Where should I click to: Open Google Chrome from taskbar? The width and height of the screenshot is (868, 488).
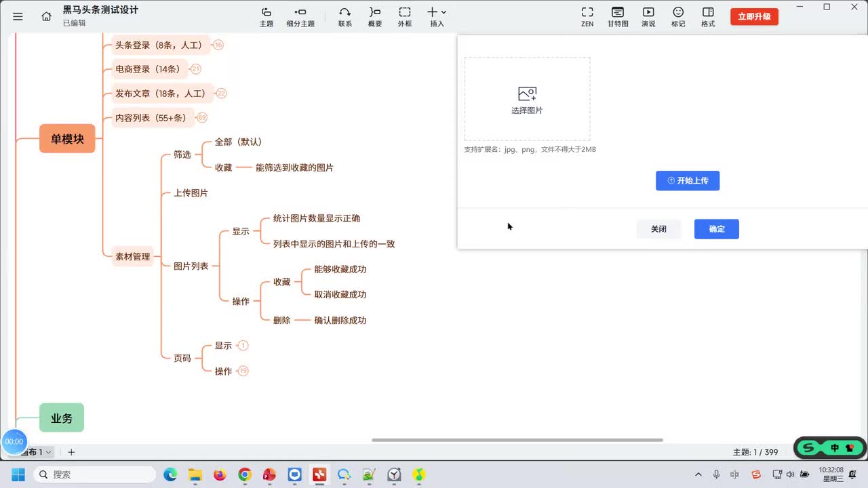(245, 474)
